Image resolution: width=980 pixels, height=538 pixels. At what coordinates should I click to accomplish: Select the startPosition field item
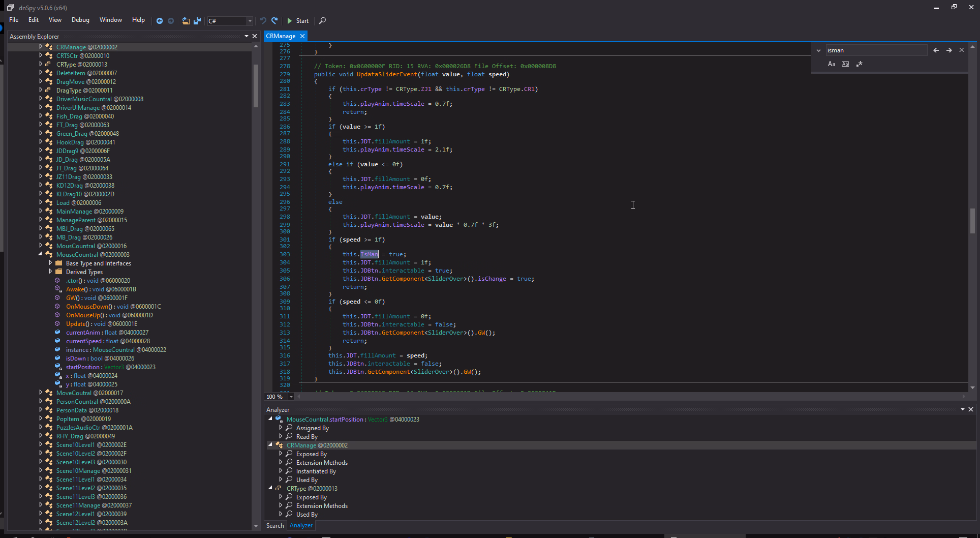pyautogui.click(x=110, y=367)
